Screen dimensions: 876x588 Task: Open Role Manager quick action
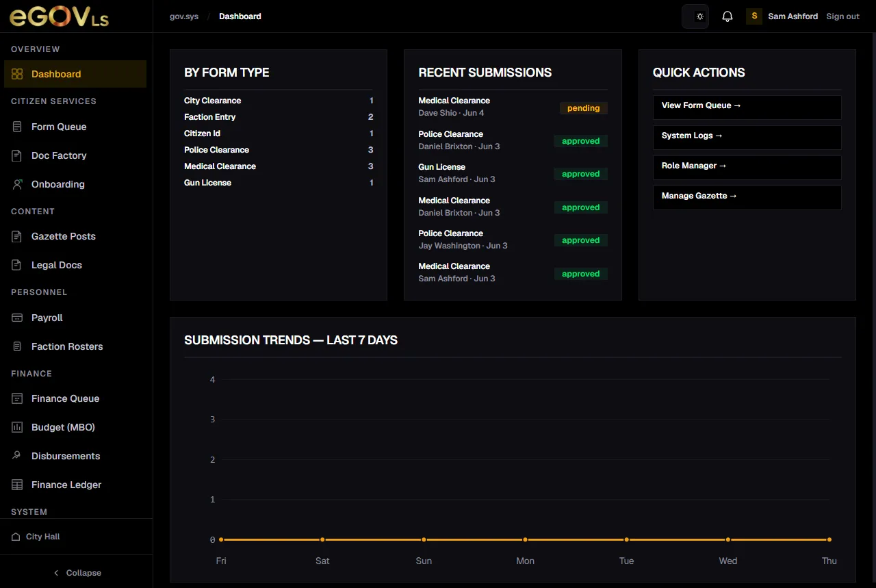click(747, 168)
